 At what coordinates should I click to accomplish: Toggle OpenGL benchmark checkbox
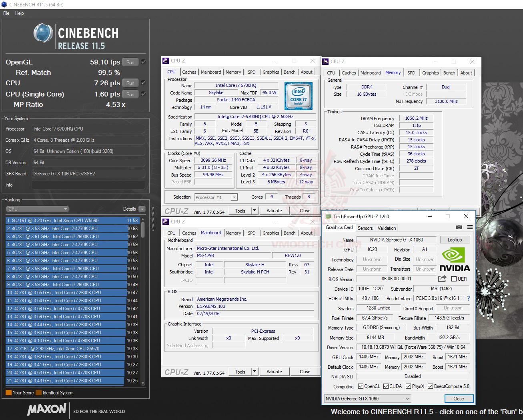tap(143, 62)
